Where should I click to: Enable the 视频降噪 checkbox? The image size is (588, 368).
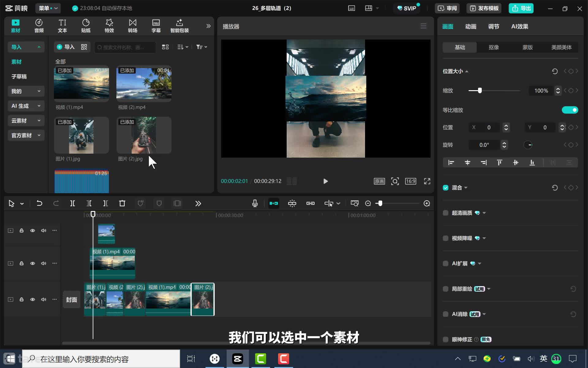446,238
